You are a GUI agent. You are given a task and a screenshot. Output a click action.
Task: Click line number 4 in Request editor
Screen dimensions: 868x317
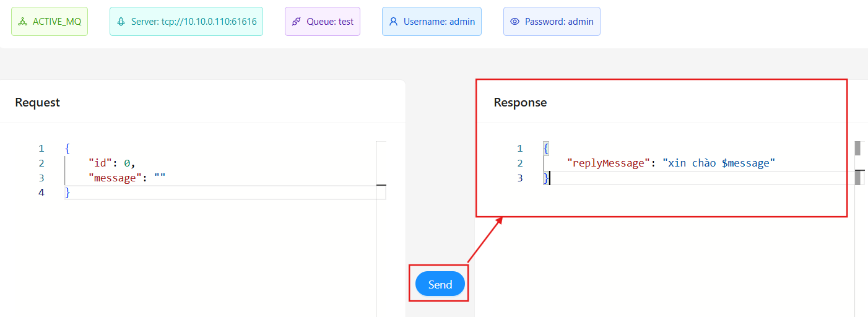[41, 193]
